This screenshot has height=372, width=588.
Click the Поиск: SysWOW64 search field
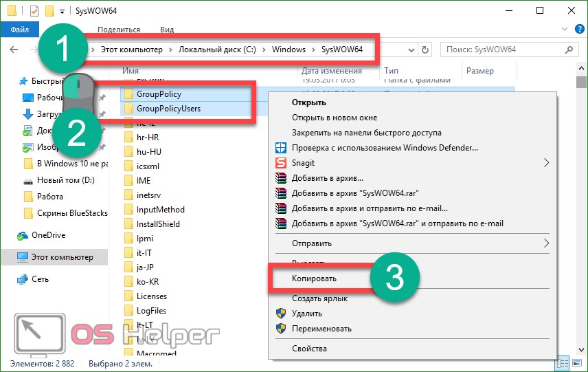coord(508,50)
